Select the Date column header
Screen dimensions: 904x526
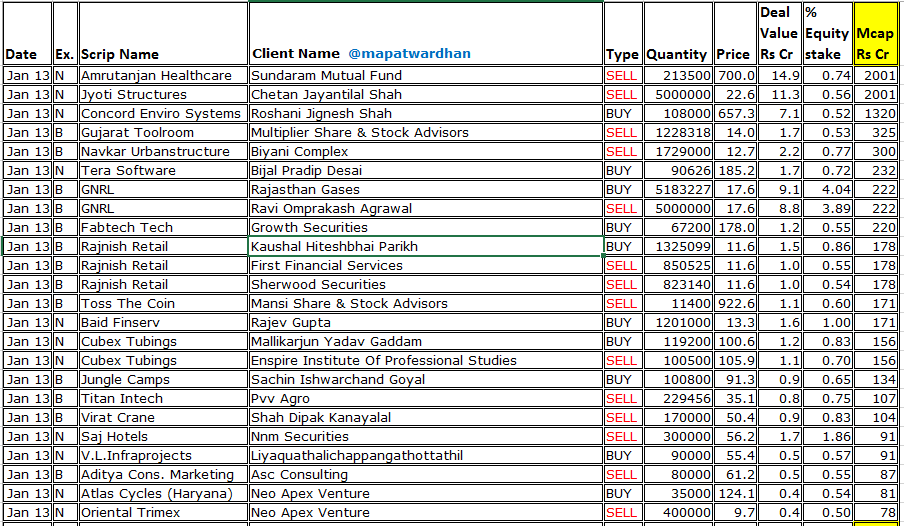28,33
